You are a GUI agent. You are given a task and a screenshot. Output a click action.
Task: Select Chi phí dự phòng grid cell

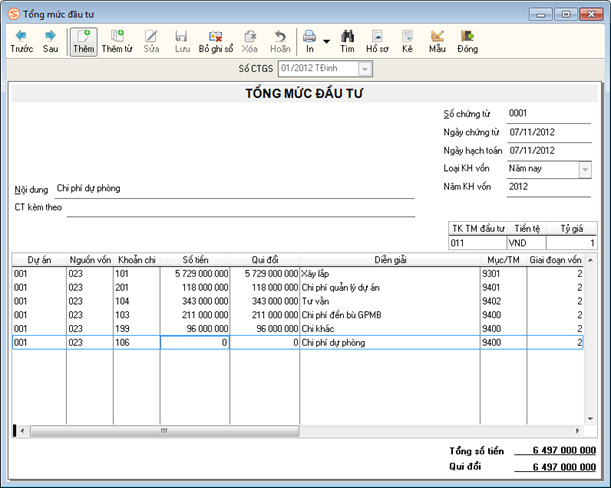coord(390,343)
